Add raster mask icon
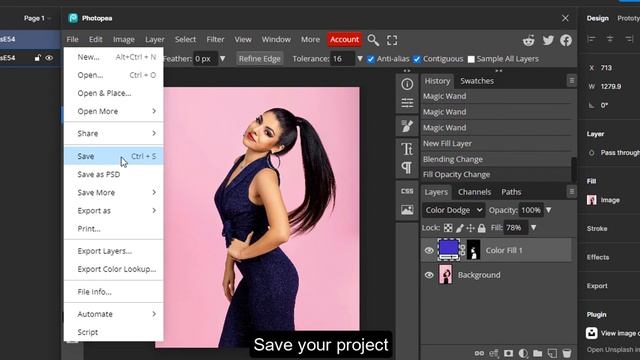The width and height of the screenshot is (640, 360). click(x=508, y=353)
